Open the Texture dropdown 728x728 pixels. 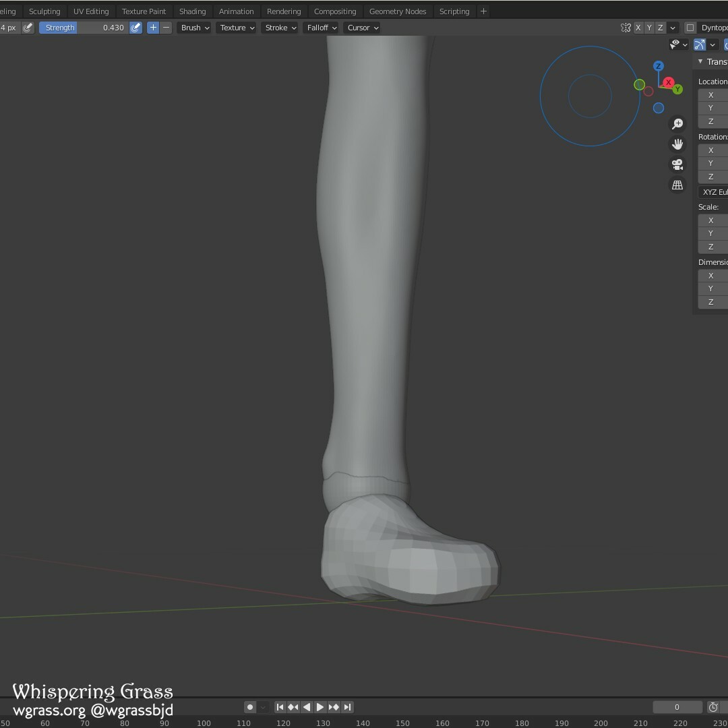point(237,28)
